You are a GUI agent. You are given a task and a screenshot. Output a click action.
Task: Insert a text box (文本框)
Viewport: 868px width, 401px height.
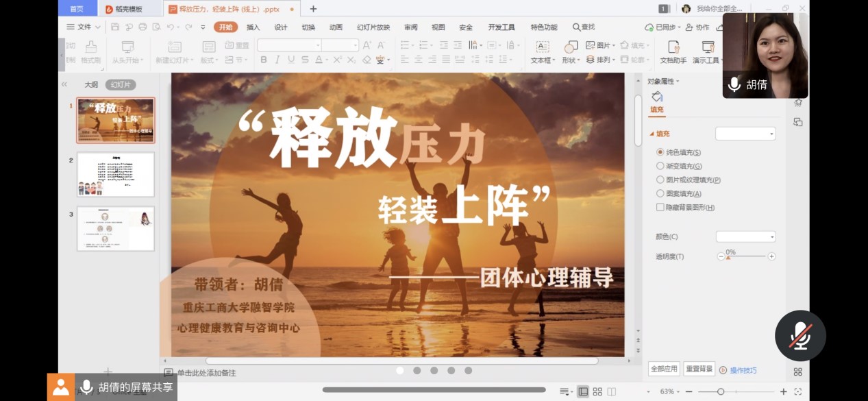(542, 52)
